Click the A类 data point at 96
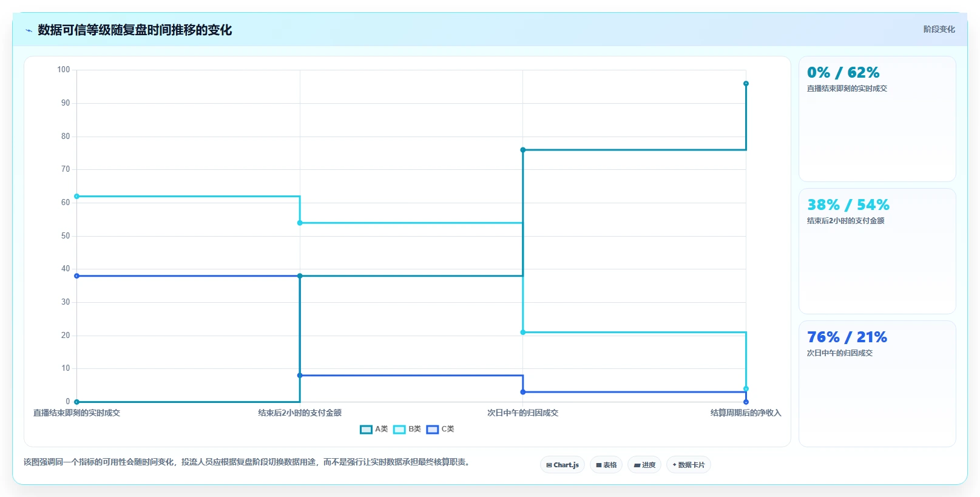The height and width of the screenshot is (497, 980). tap(746, 84)
